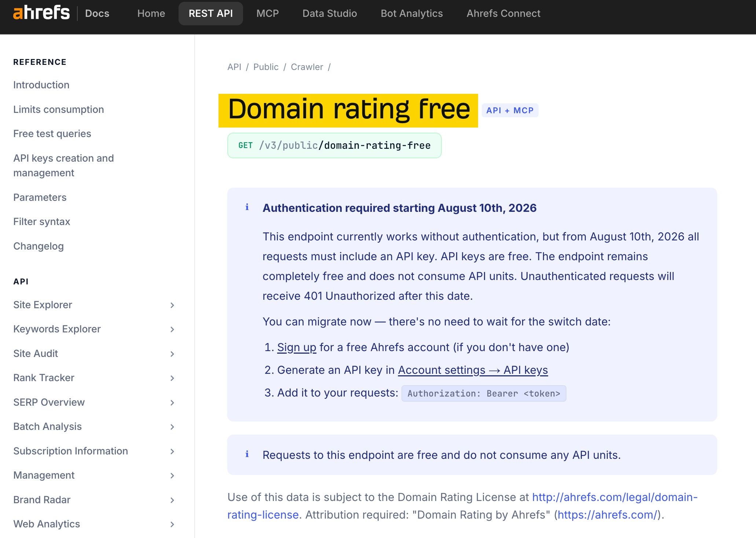This screenshot has width=756, height=538.
Task: Expand the Keywords Explorer chevron
Action: (172, 329)
